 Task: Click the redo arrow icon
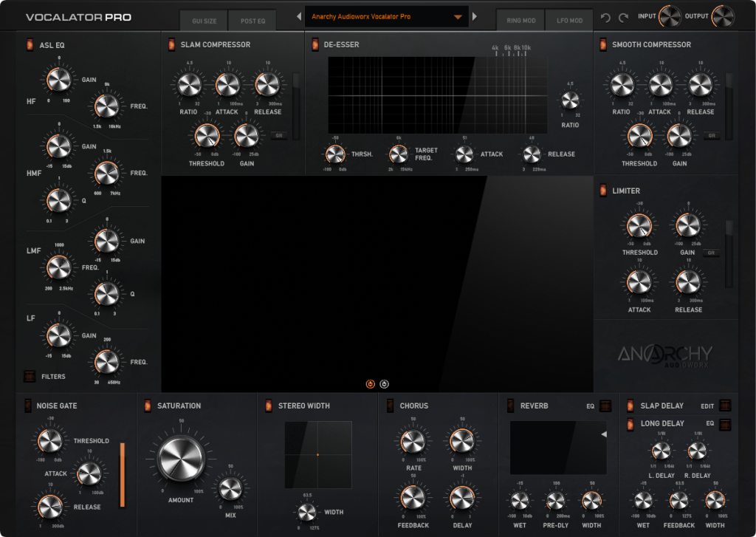tap(623, 18)
